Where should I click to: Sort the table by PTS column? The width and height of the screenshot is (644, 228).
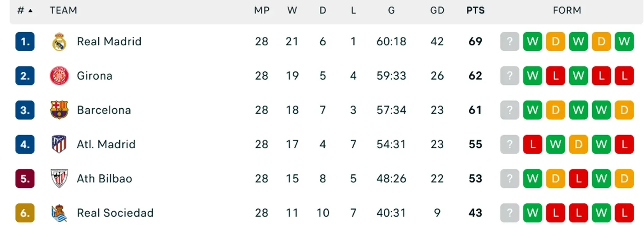pyautogui.click(x=476, y=11)
